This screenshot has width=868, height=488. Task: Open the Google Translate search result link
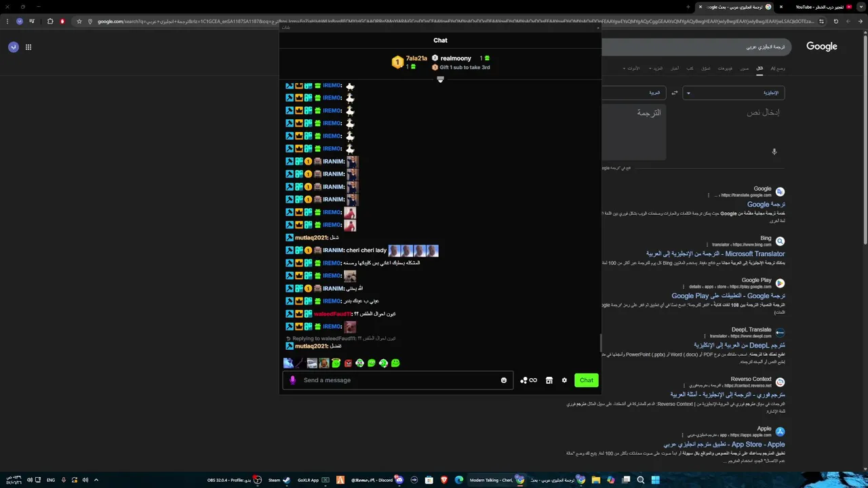(x=766, y=204)
